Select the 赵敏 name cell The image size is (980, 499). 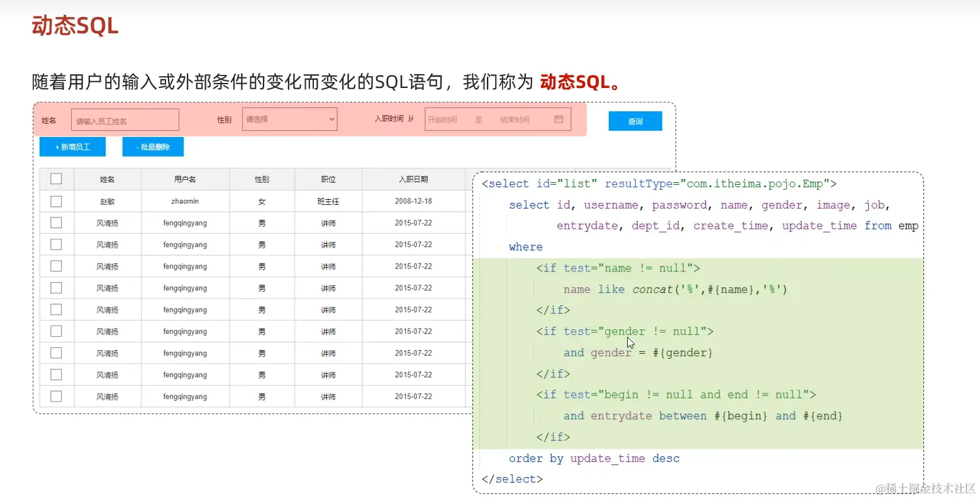pos(108,201)
